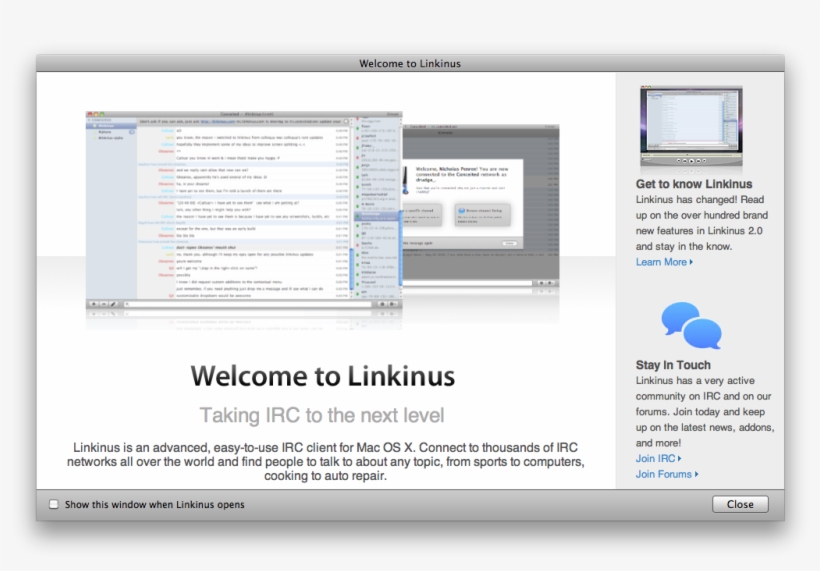Click the Linkinus chat window preview image

click(244, 209)
